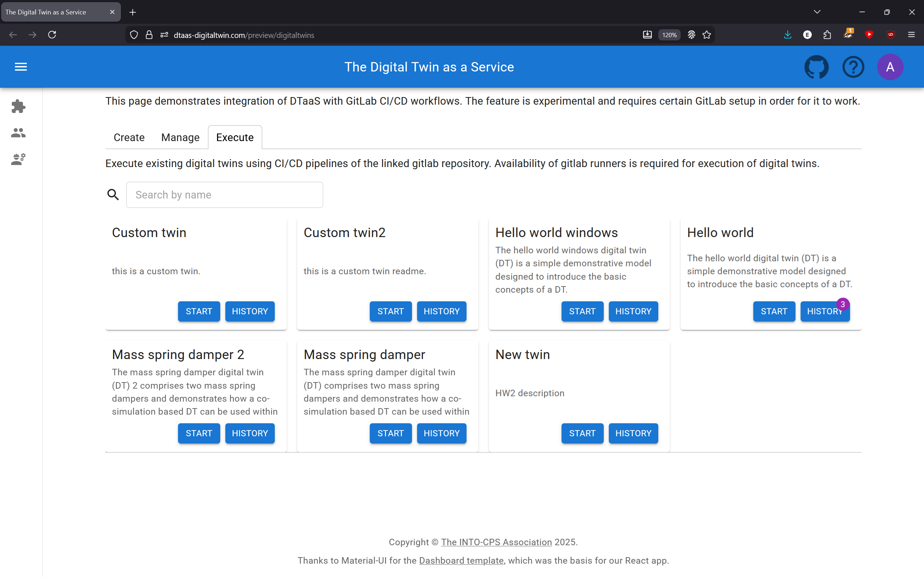Open the Firefox application menu
The width and height of the screenshot is (924, 577).
coord(911,35)
